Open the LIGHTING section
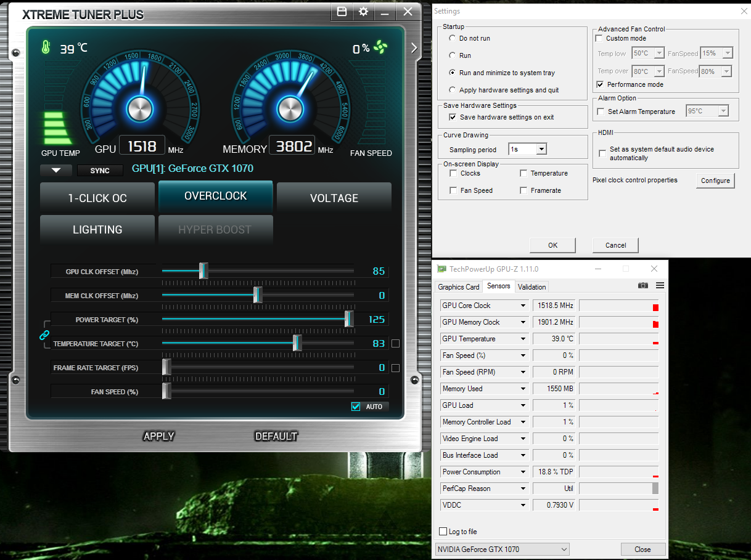This screenshot has height=560, width=751. tap(97, 230)
